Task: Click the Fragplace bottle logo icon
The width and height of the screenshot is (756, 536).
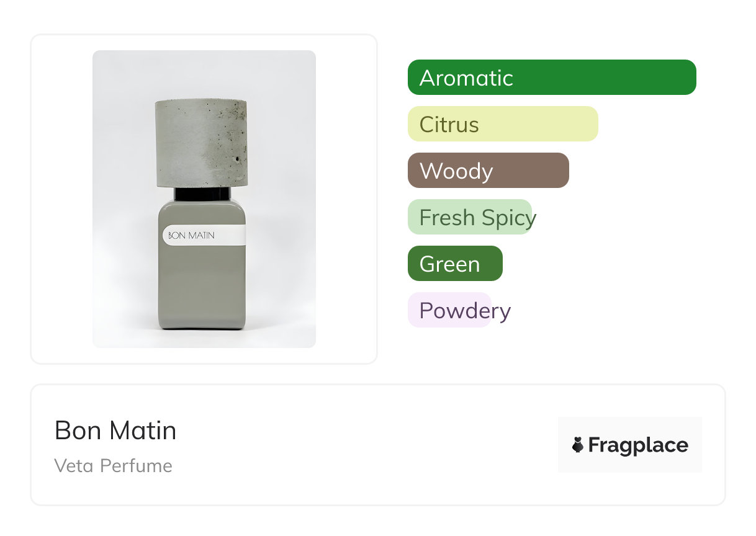Action: pyautogui.click(x=578, y=445)
